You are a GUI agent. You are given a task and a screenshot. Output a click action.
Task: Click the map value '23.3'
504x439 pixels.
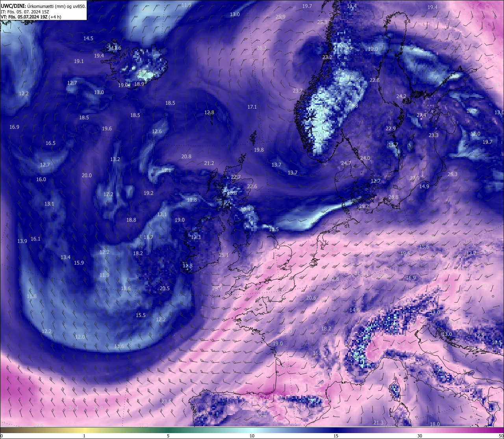coord(434,135)
